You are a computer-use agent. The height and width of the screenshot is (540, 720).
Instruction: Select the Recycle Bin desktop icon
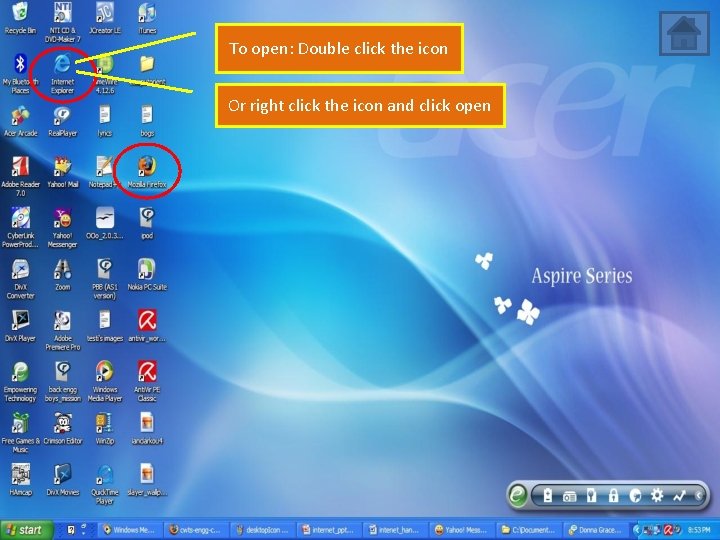(x=20, y=18)
